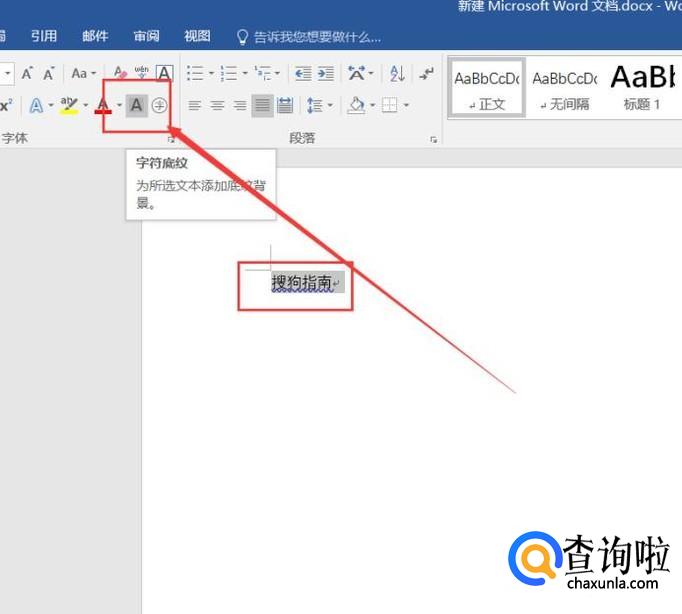Viewport: 682px width, 614px height.
Task: Sort text with A-Z icon
Action: (x=397, y=73)
